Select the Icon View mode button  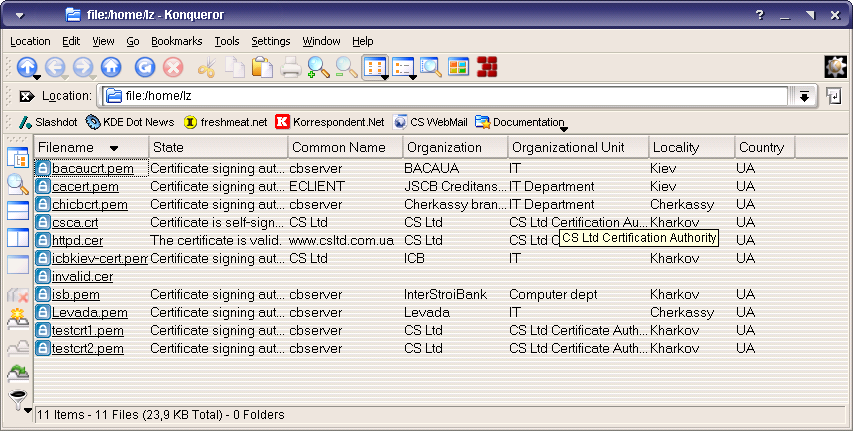click(373, 67)
